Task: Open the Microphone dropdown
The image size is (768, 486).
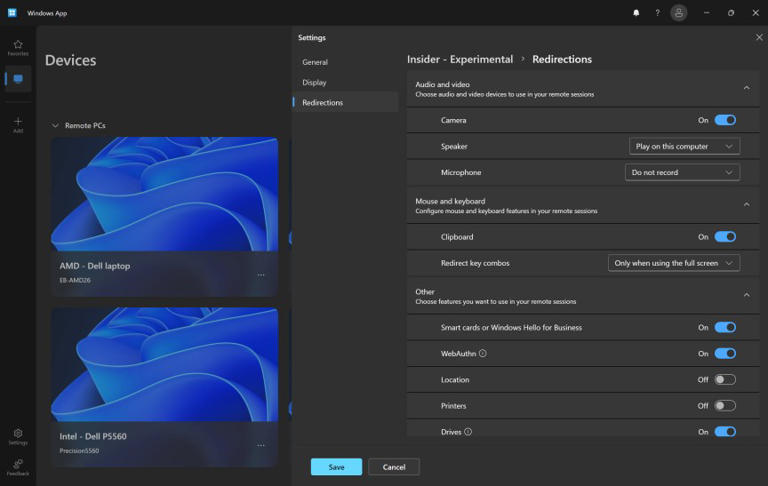Action: [682, 172]
